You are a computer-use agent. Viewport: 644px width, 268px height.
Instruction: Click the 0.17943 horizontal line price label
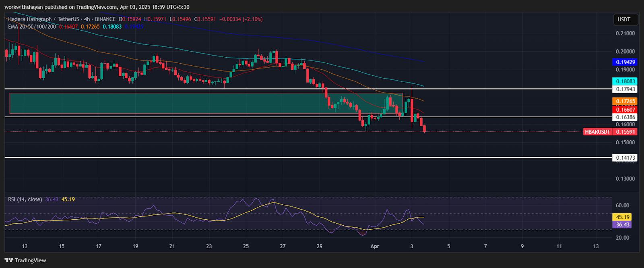[x=625, y=89]
